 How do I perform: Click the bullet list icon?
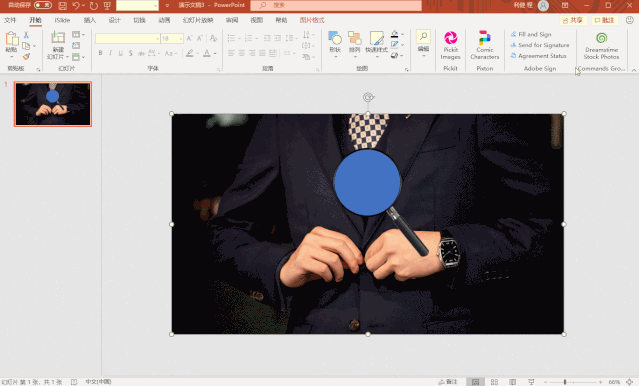pyautogui.click(x=231, y=38)
